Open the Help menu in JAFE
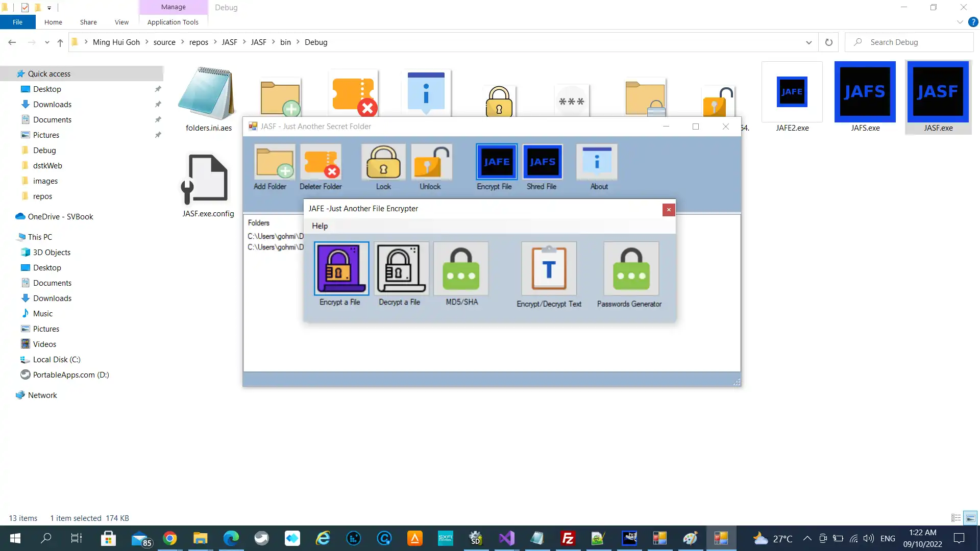The height and width of the screenshot is (551, 980). [x=320, y=226]
